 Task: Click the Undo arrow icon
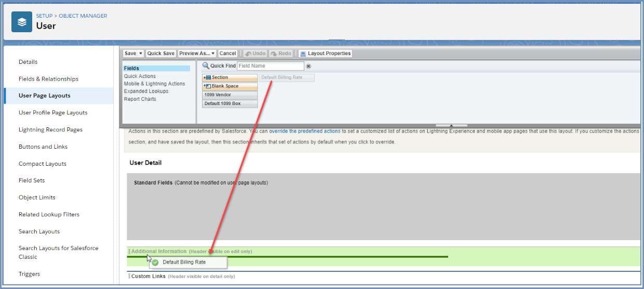[x=248, y=54]
